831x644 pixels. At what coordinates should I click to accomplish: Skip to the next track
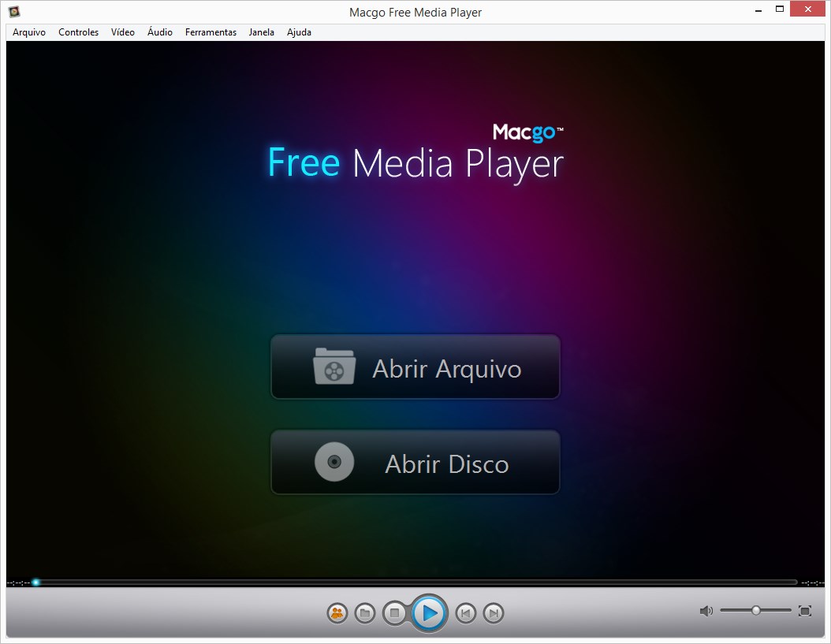click(x=494, y=613)
